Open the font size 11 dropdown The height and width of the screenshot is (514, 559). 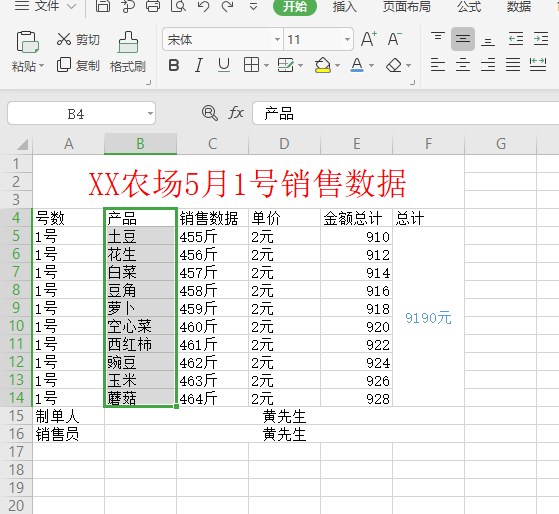coord(347,39)
